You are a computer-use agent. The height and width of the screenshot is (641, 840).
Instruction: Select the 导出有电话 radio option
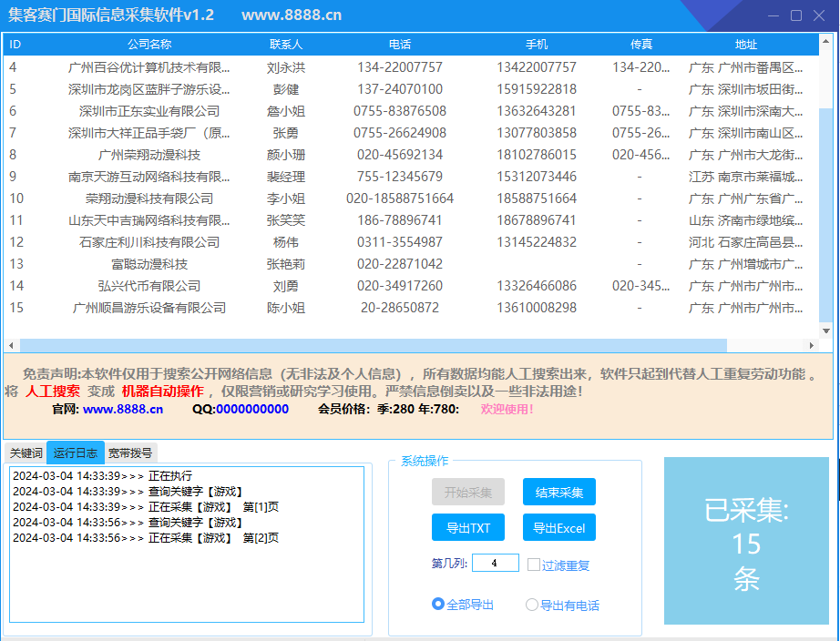pos(532,605)
